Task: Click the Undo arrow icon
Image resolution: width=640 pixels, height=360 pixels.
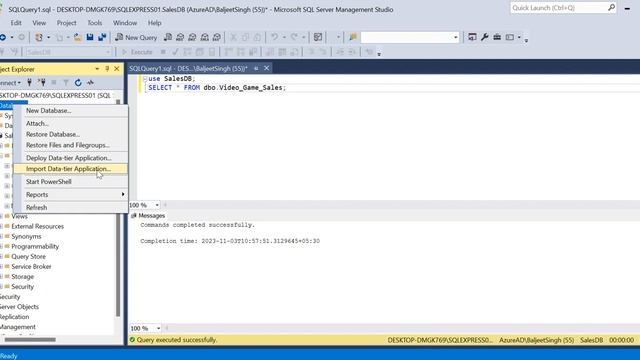Action: (274, 37)
